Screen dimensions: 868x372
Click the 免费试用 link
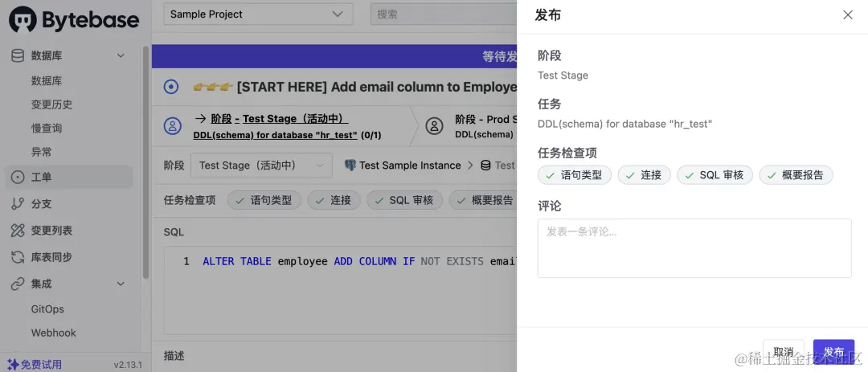click(41, 365)
